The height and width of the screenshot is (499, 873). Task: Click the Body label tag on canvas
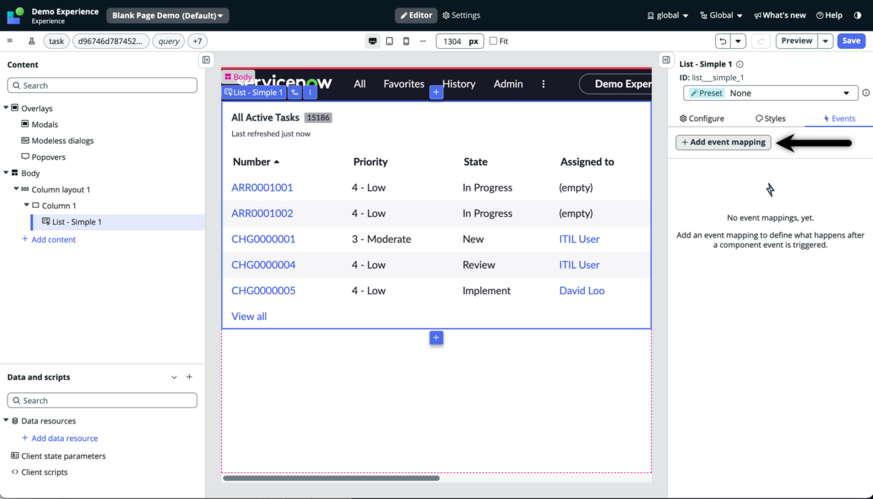238,77
